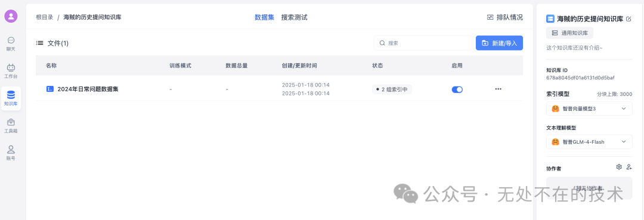Click the collaborator settings gear icon
The width and height of the screenshot is (644, 220).
click(619, 167)
